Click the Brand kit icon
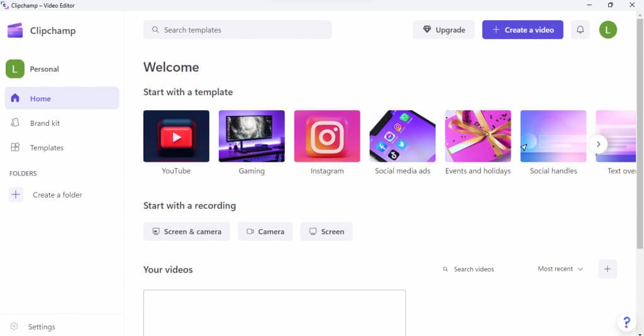This screenshot has width=644, height=336. coord(15,123)
